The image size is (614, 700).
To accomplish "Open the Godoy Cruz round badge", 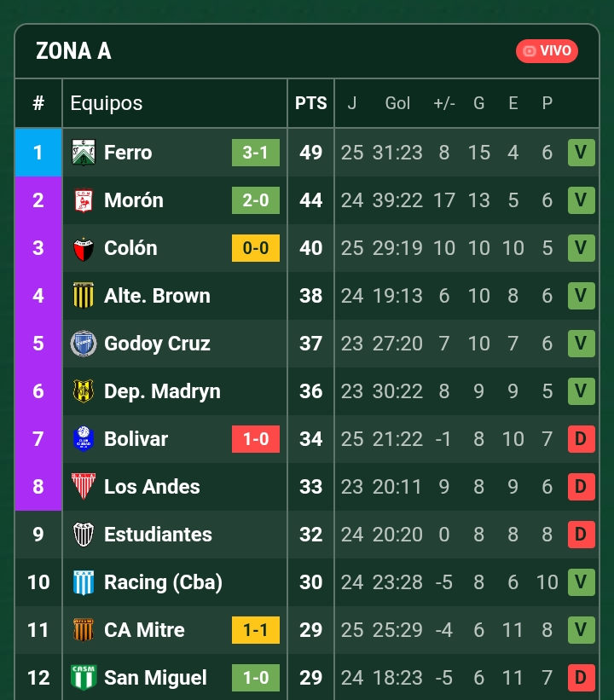I will pos(84,344).
